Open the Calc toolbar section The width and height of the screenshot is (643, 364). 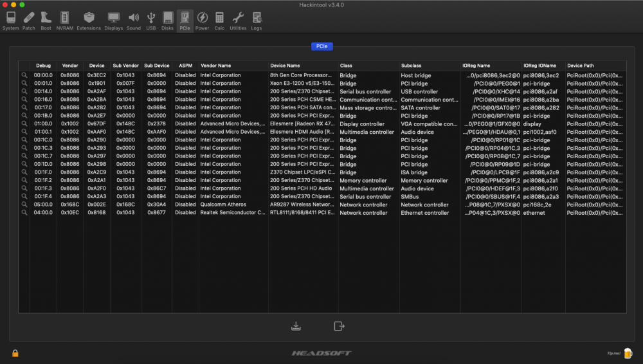tap(219, 21)
